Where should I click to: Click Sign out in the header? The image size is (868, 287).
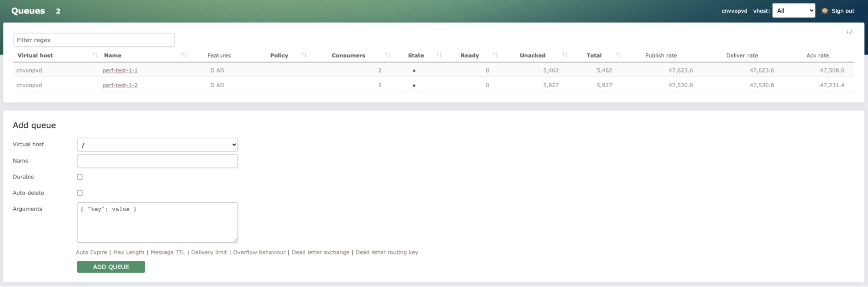point(842,11)
